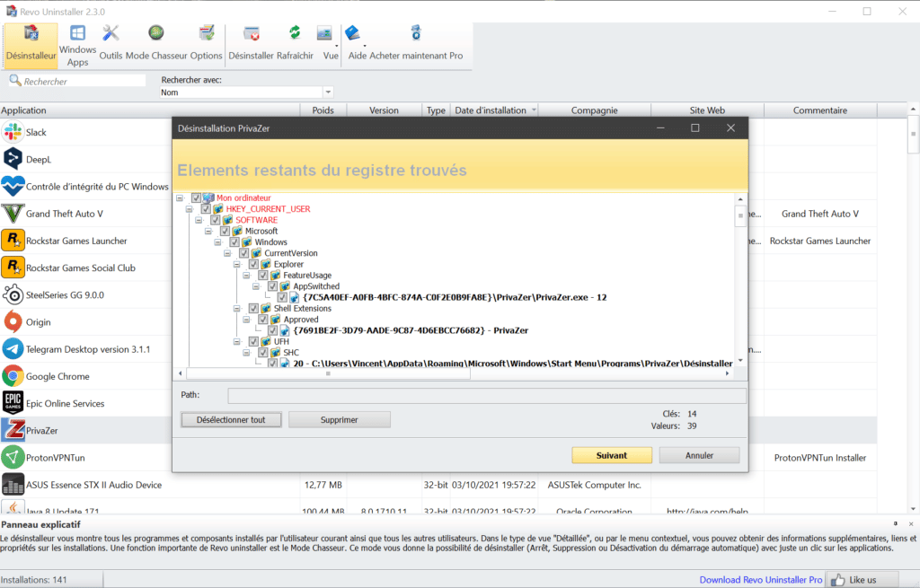Cancel with the Annuler button
Image resolution: width=920 pixels, height=588 pixels.
coord(699,455)
